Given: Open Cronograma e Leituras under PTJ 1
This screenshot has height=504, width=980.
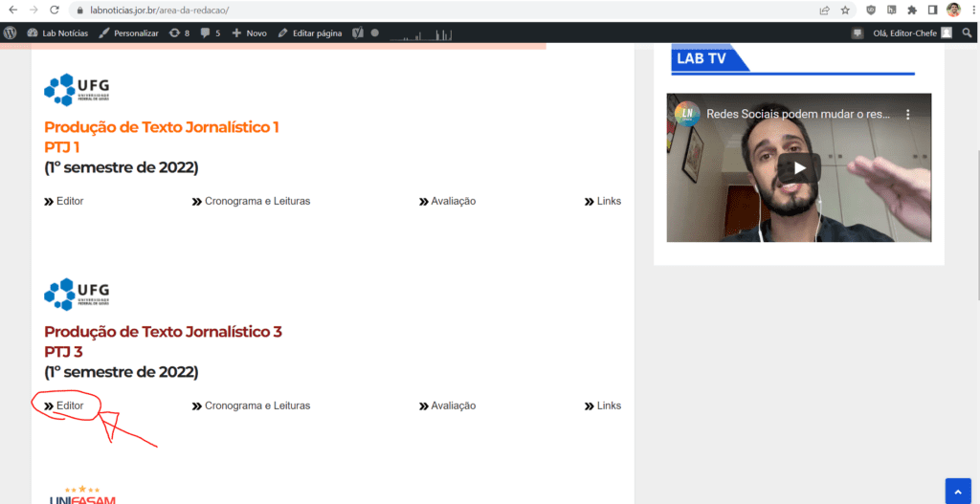Looking at the screenshot, I should [x=256, y=201].
